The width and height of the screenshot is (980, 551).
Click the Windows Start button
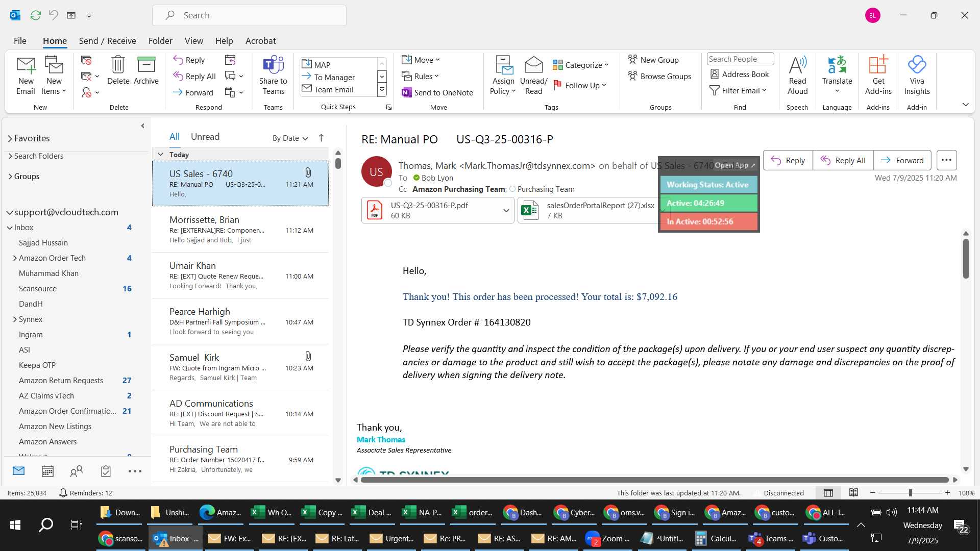15,524
